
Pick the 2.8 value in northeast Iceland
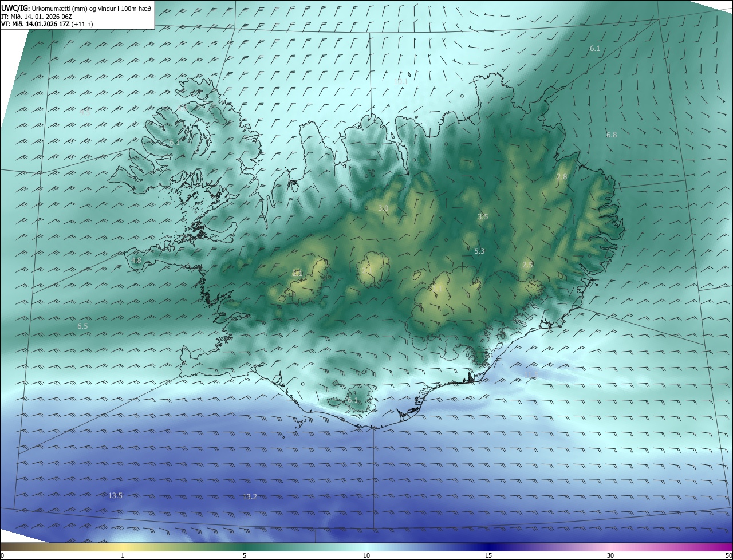coord(562,176)
